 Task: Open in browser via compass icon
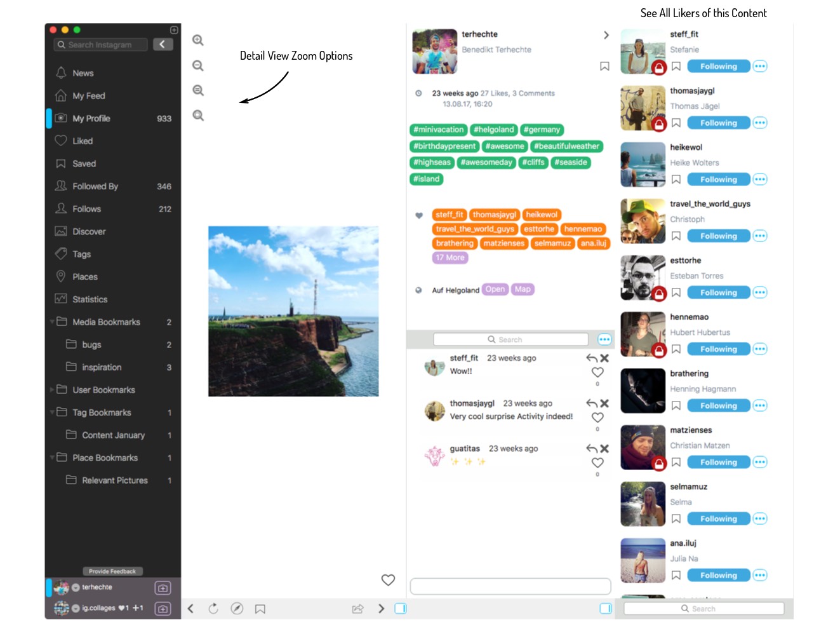[x=237, y=609]
